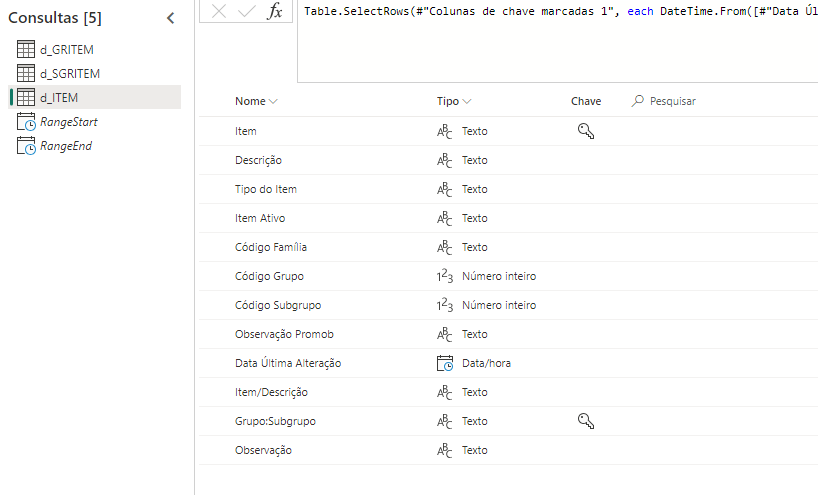This screenshot has height=495, width=818.
Task: Click the text type icon for Código Família
Action: (444, 247)
